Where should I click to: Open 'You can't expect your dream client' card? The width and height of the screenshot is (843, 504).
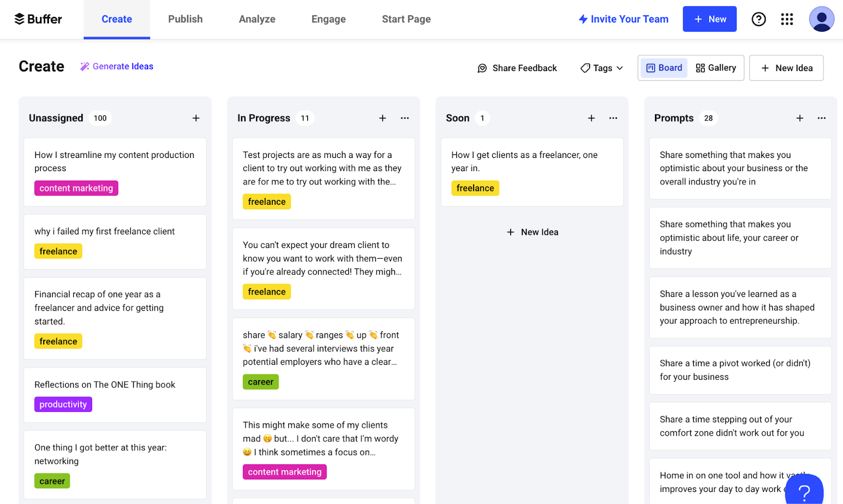tap(324, 269)
